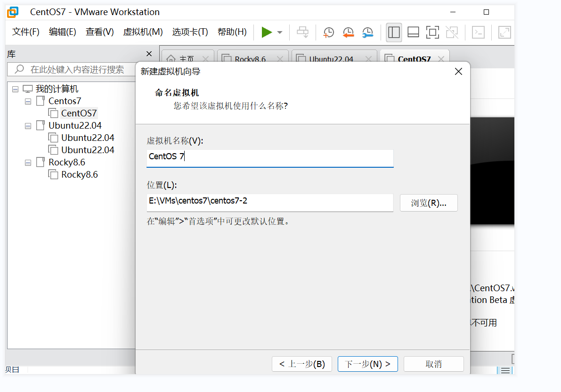561x392 pixels.
Task: Collapse the Centos7 folder node
Action: (28, 102)
